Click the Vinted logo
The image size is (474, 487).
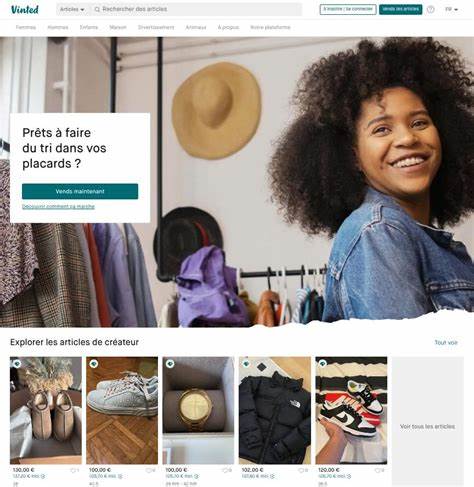[25, 9]
